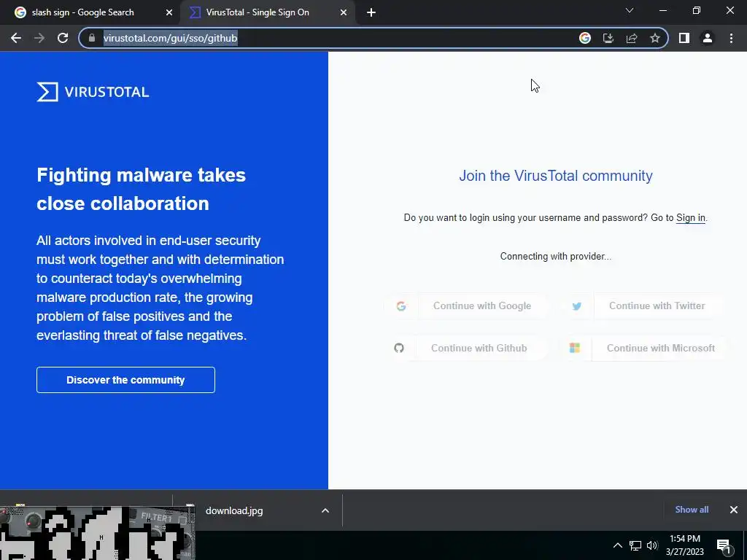This screenshot has height=560, width=747.
Task: Click the Join the VirusTotal community heading
Action: [x=555, y=176]
